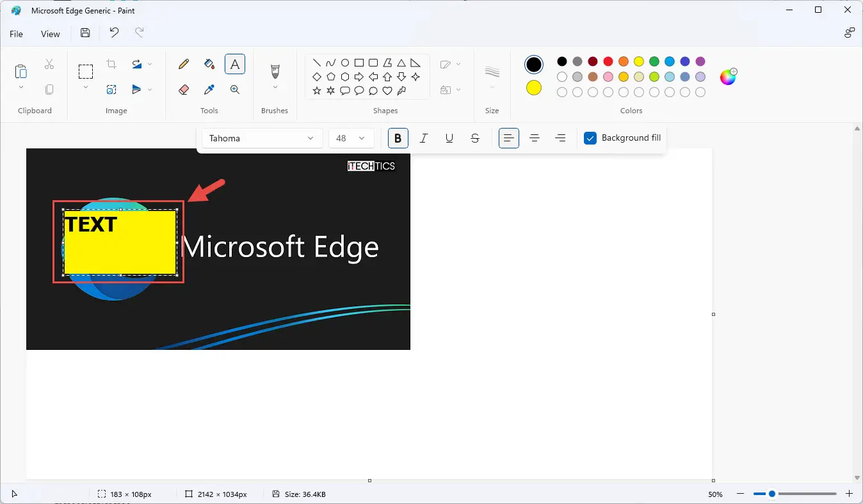
Task: Toggle Strikethrough text formatting
Action: (x=475, y=138)
